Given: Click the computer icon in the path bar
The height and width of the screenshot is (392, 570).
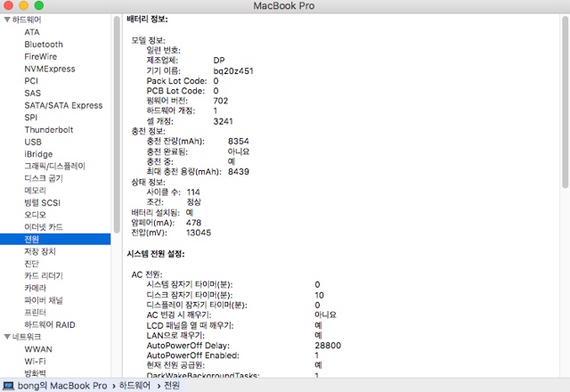Looking at the screenshot, I should click(x=8, y=385).
